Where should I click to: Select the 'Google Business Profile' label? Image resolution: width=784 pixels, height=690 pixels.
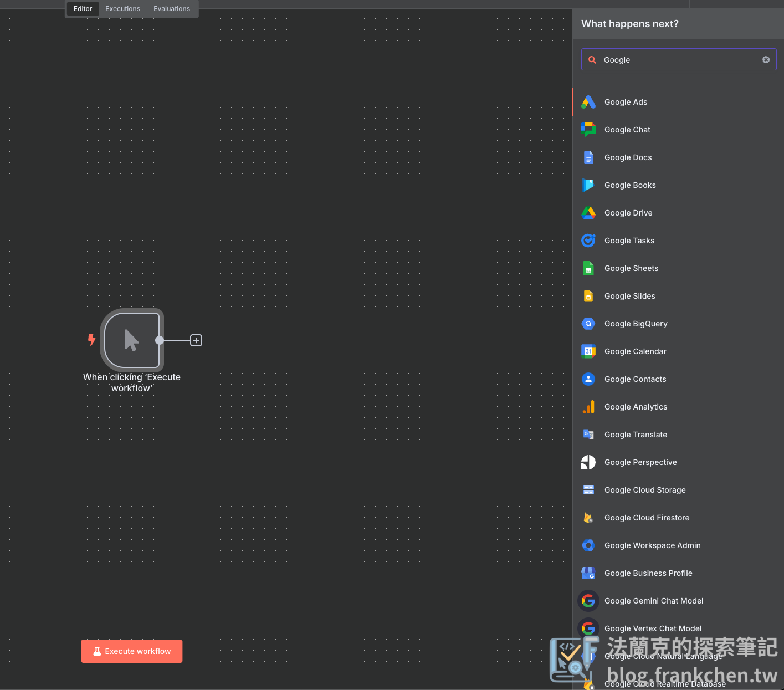point(649,573)
